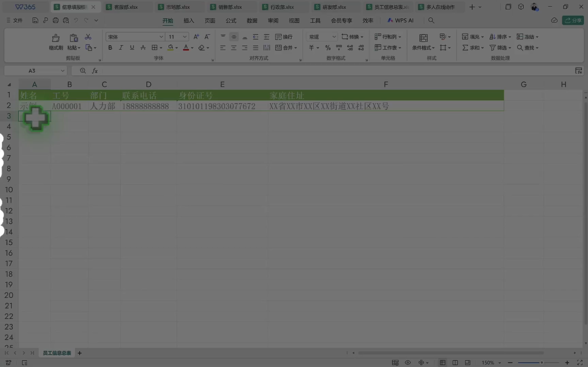
Task: Click the strikethrough formatting icon
Action: [143, 48]
